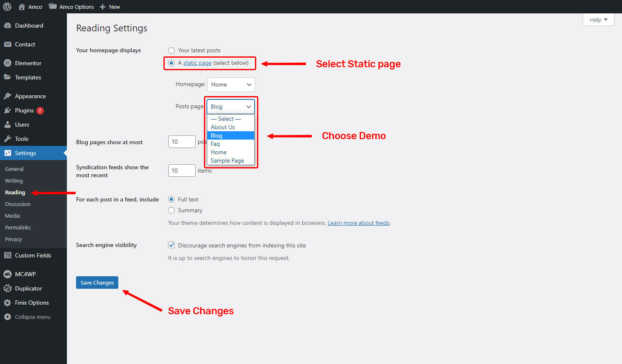Image resolution: width=622 pixels, height=364 pixels.
Task: Click the Contact envelope icon
Action: tap(8, 44)
